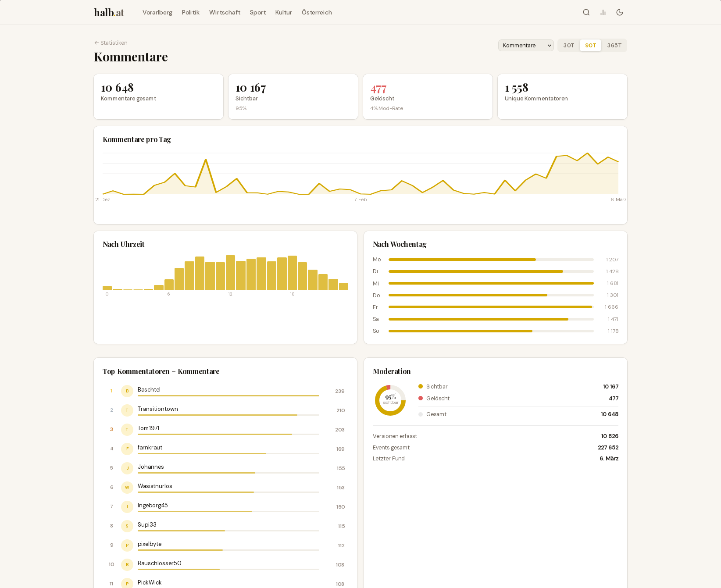Click farnkraut's avatar icon
The width and height of the screenshot is (721, 588).
point(127,449)
